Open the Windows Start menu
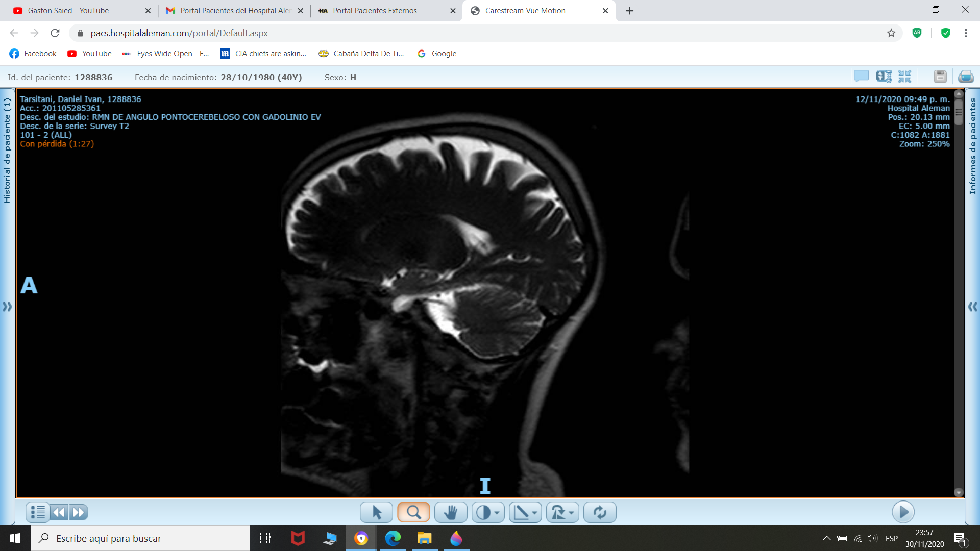This screenshot has height=551, width=980. click(x=15, y=538)
